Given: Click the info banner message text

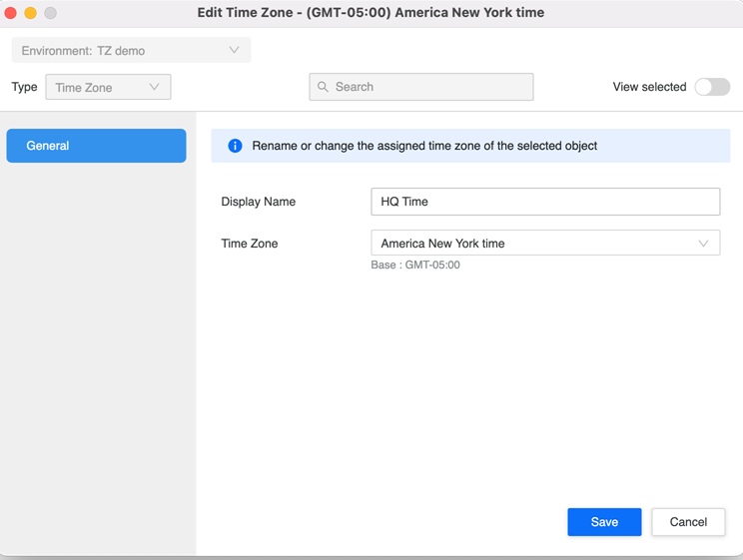Looking at the screenshot, I should [x=424, y=146].
